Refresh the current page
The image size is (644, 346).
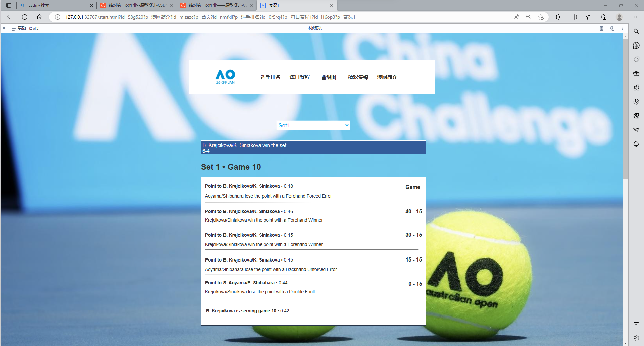(25, 17)
